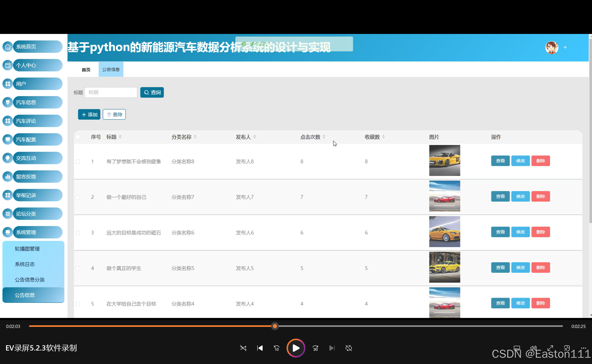Skip forward 30 seconds icon
Image resolution: width=592 pixels, height=364 pixels.
pyautogui.click(x=315, y=348)
